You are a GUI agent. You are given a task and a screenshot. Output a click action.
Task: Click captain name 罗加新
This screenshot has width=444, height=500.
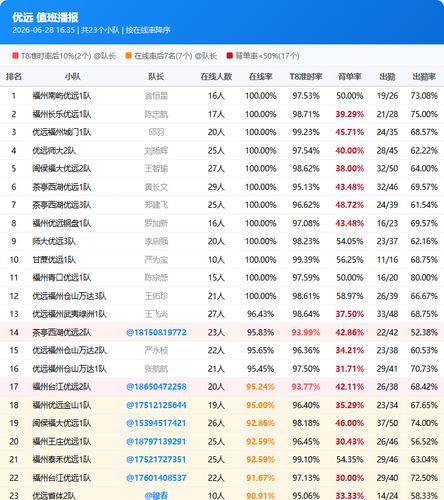tap(156, 223)
